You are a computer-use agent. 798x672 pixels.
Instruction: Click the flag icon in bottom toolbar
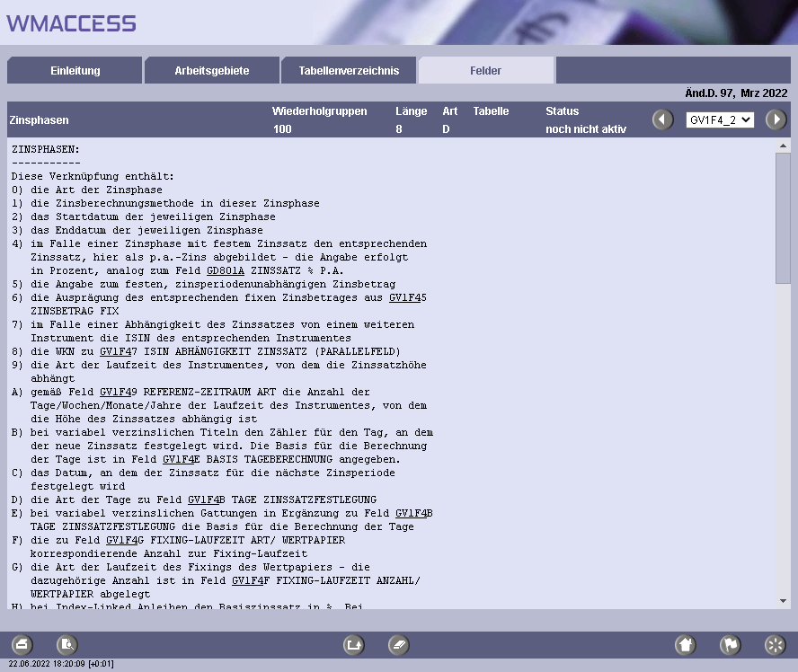(x=731, y=644)
